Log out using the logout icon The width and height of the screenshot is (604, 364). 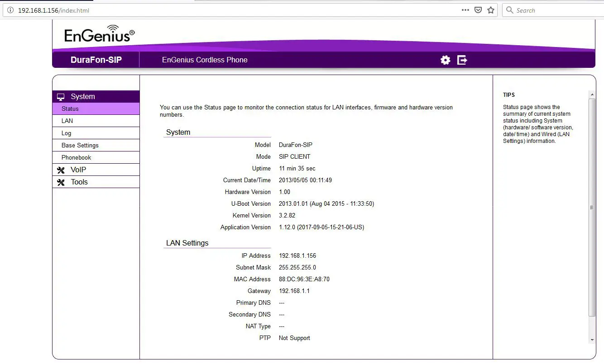point(462,60)
